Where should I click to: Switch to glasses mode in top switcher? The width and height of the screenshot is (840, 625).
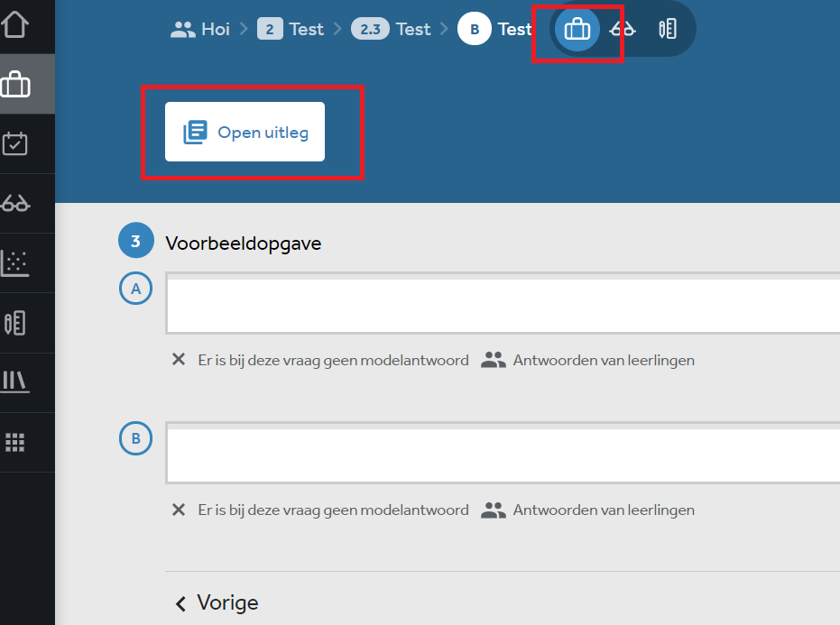tap(623, 29)
